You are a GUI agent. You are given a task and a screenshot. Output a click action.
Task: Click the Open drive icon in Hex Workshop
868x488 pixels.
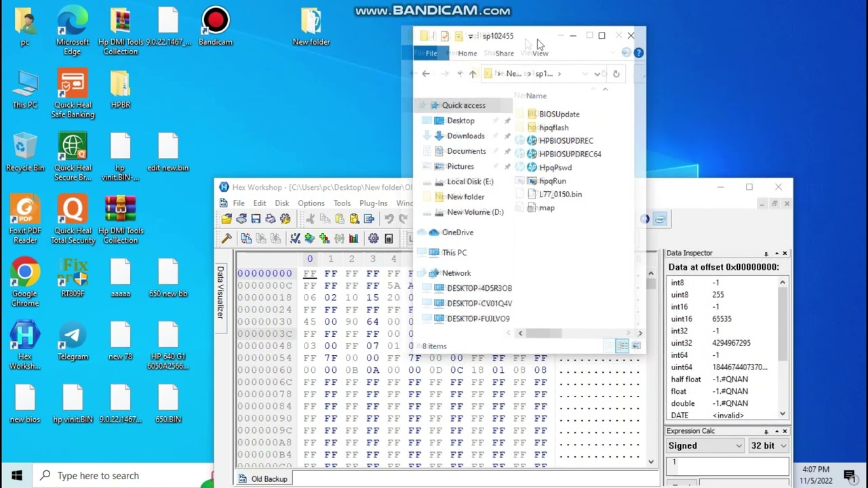coord(241,219)
